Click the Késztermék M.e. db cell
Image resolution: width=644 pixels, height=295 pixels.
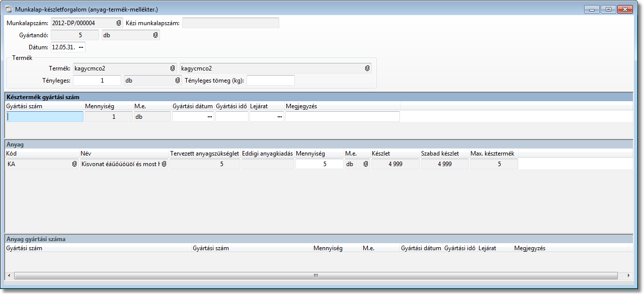tap(152, 116)
